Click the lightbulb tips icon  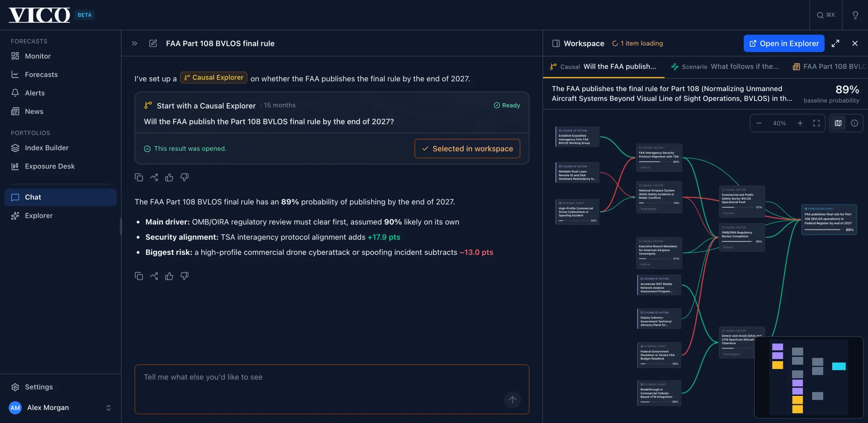coord(855,15)
